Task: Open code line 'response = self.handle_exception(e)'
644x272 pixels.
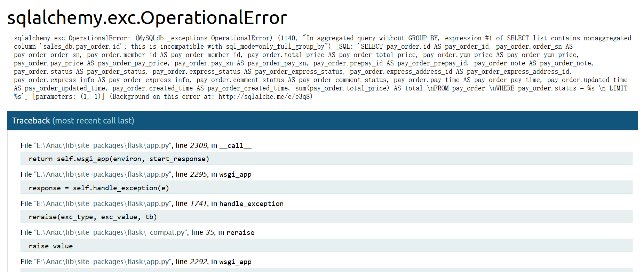Action: 326,188
